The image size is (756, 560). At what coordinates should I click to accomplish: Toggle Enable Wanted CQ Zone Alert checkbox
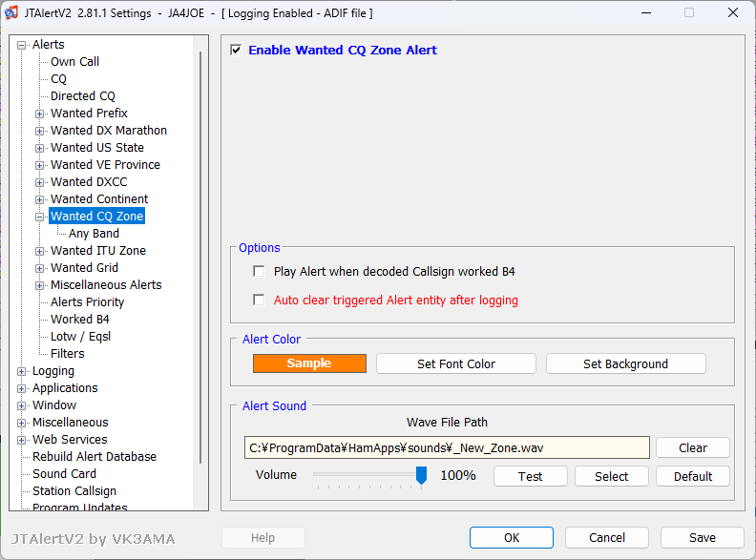(236, 51)
